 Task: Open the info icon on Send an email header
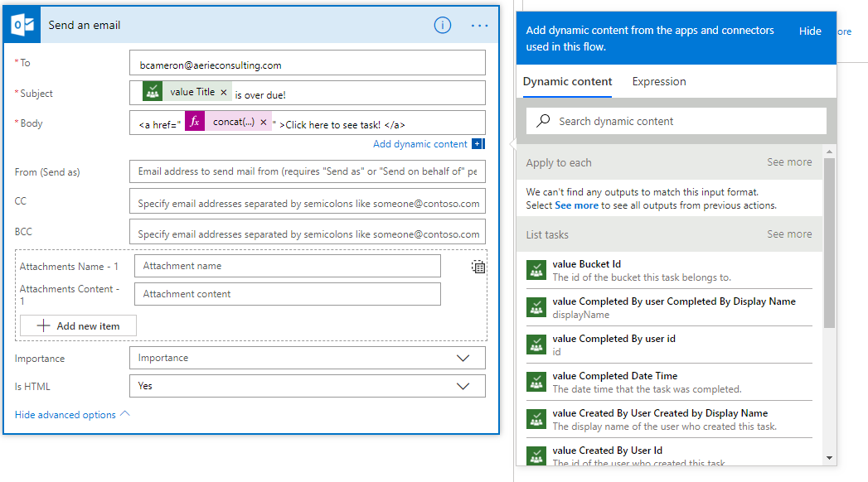pos(443,25)
